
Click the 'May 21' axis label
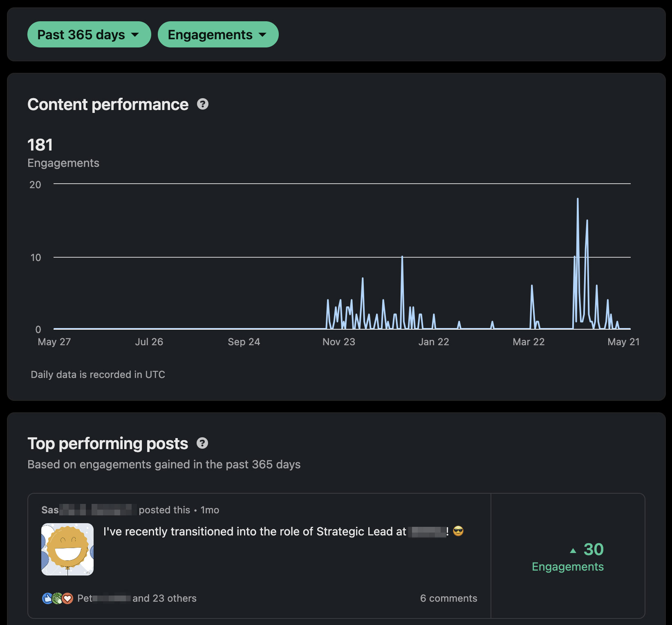(623, 342)
